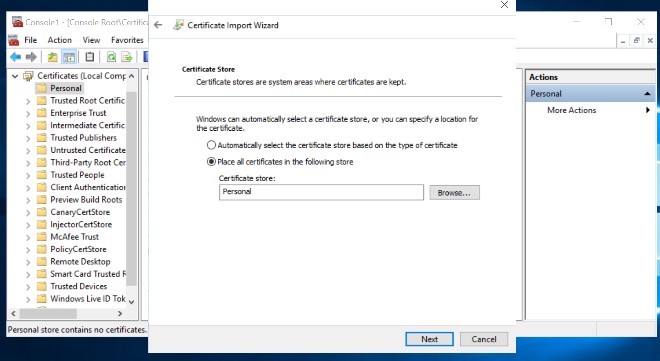660x361 pixels.
Task: Click the horizontal scrollbar left arrow
Action: 13,313
